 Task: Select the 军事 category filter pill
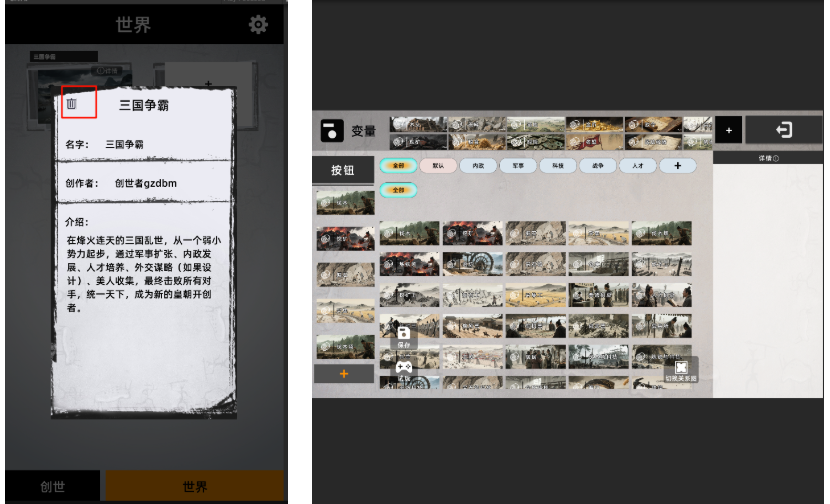point(519,165)
